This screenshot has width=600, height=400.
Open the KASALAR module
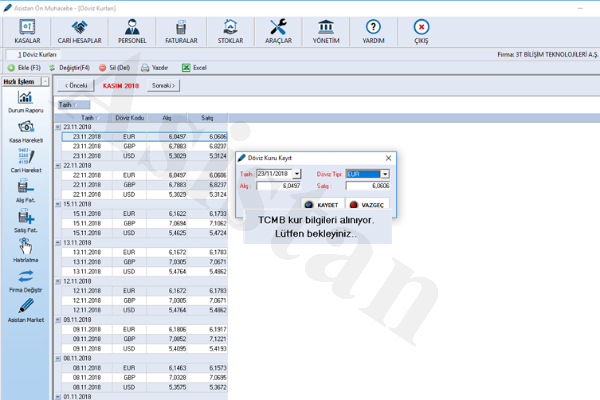(27, 32)
